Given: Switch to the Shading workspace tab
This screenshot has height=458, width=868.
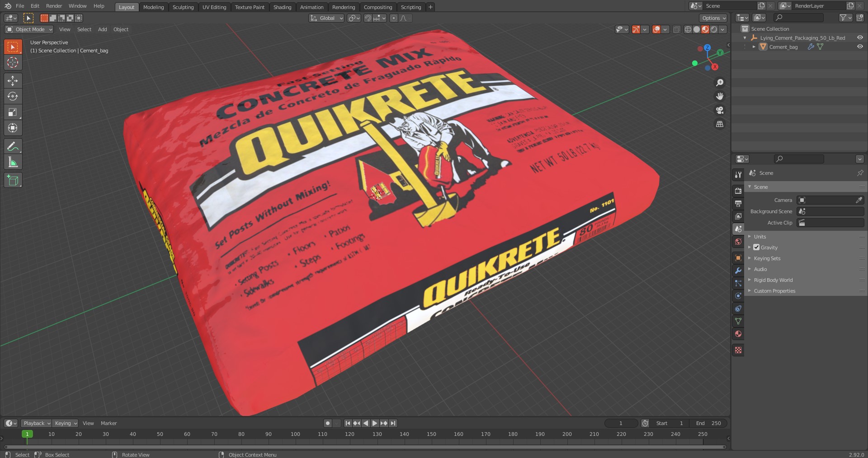Looking at the screenshot, I should pyautogui.click(x=282, y=7).
